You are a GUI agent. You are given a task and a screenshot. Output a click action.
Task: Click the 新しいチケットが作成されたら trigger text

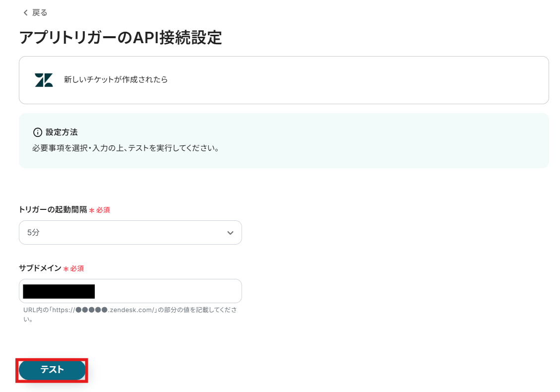116,79
